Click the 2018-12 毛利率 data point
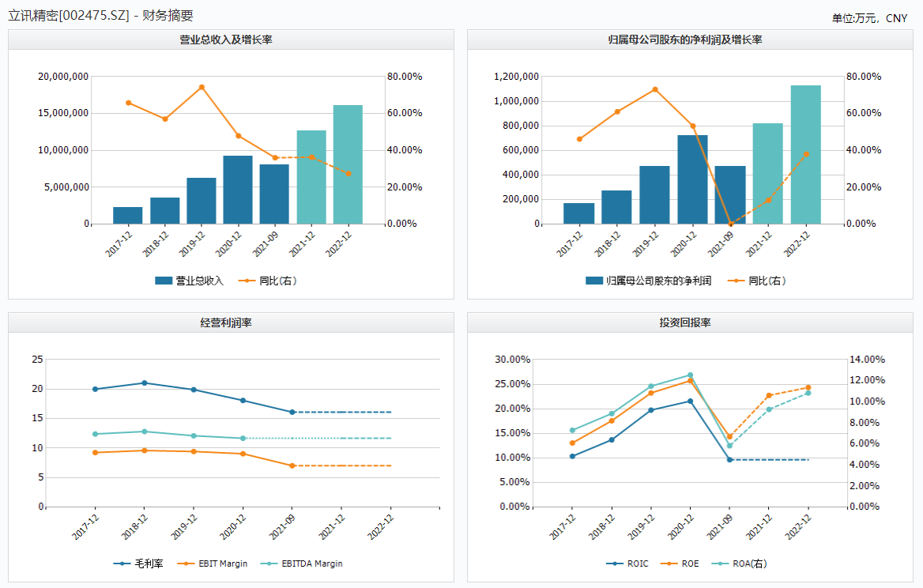 [144, 383]
